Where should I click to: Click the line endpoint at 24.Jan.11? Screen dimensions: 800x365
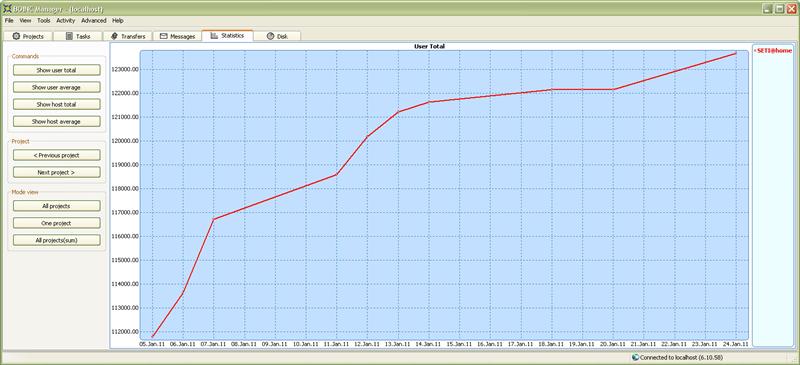[736, 53]
